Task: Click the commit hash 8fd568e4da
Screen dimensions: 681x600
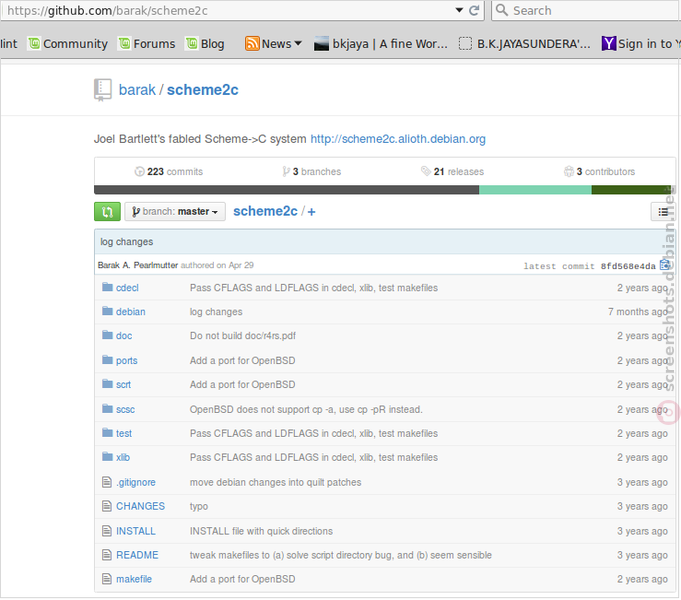Action: (628, 266)
